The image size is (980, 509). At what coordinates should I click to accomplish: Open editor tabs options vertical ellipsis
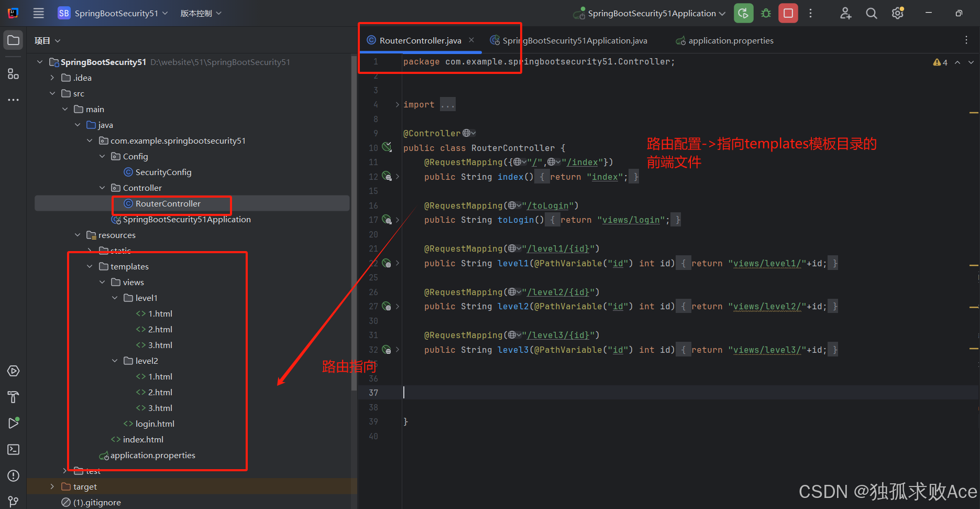pyautogui.click(x=966, y=40)
